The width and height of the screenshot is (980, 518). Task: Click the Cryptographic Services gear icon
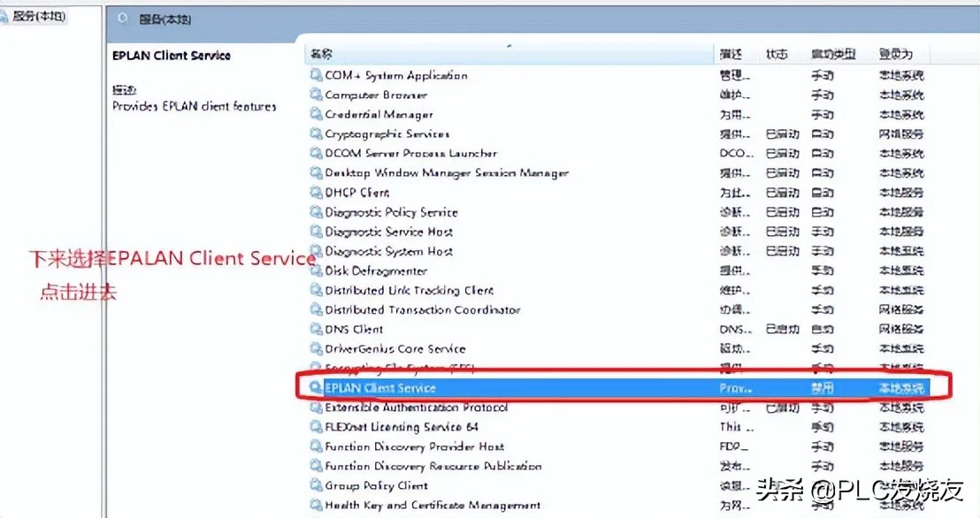(x=317, y=133)
